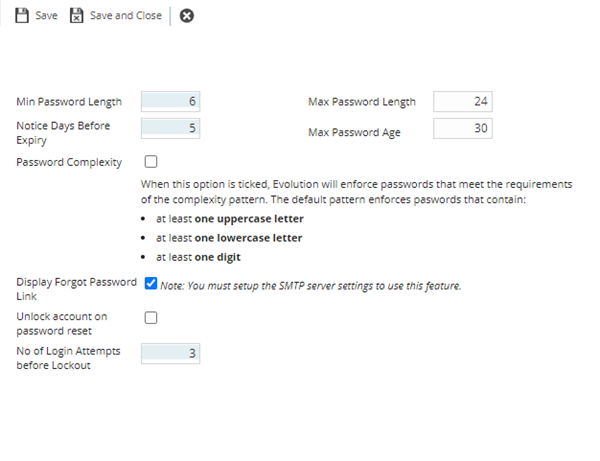Viewport: 600px width, 461px height.
Task: Focus the Max Password Length field
Action: 462,101
